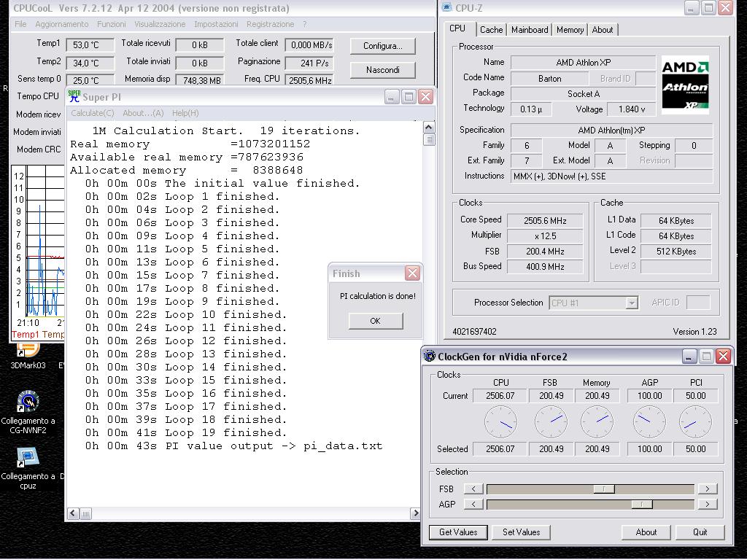Close the Finish dialog with X
Viewport: 747px width, 560px height.
point(412,273)
